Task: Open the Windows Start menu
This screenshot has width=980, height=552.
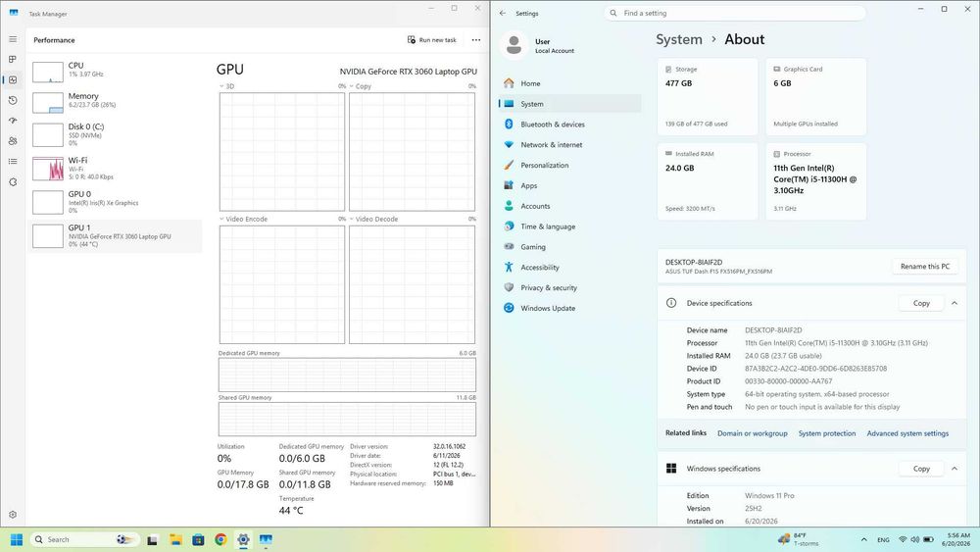Action: (x=17, y=539)
